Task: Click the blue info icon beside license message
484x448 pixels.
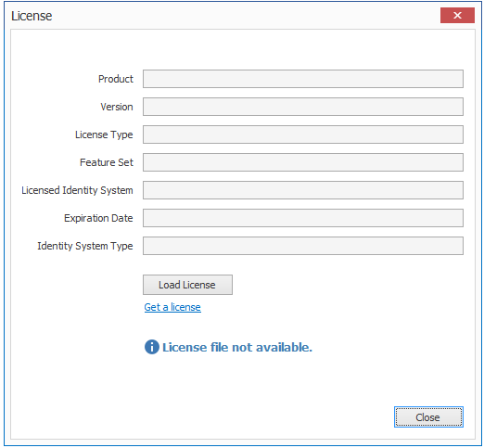Action: click(151, 347)
